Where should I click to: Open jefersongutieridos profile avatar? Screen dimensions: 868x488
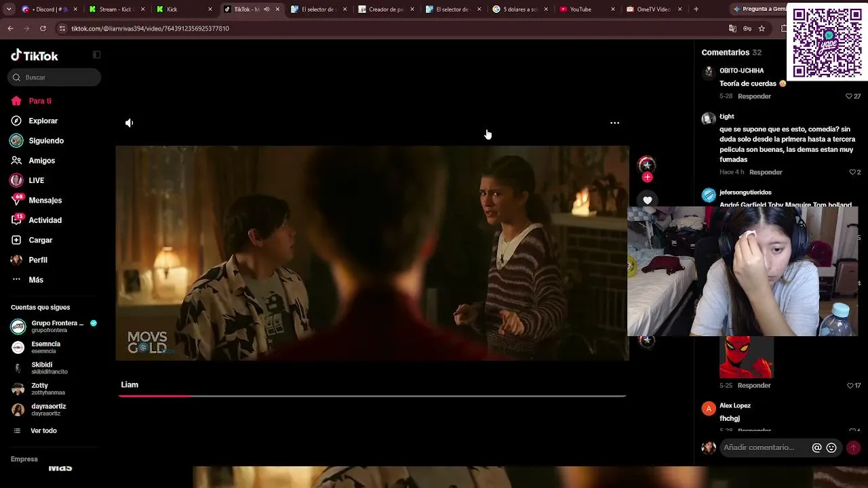(709, 195)
